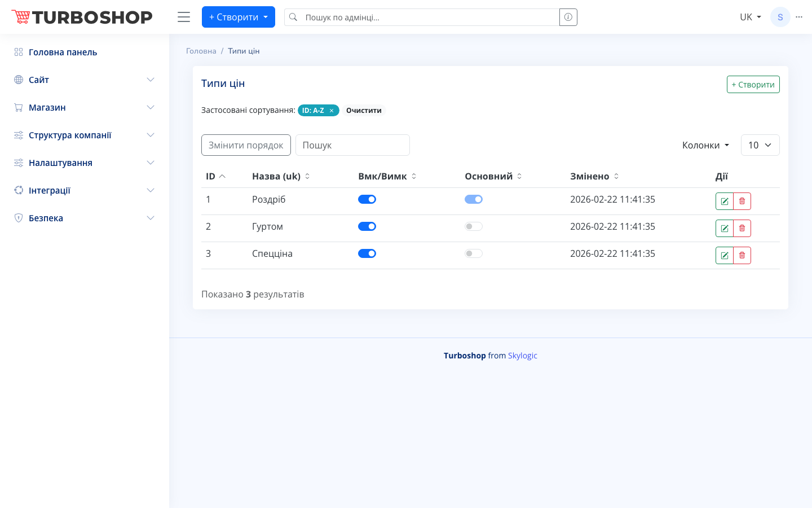Image resolution: width=812 pixels, height=508 pixels.
Task: Edit the Спеццiна price type
Action: coord(725,255)
